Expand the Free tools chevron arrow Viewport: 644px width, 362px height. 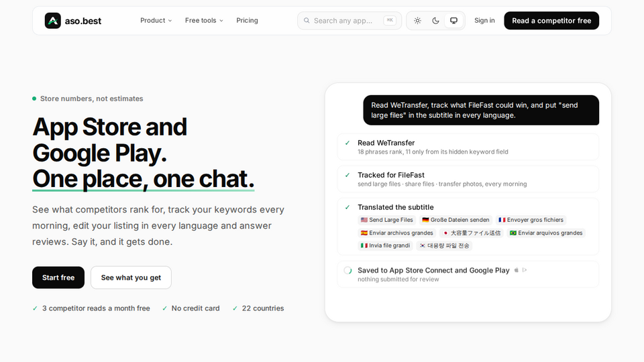coord(221,21)
